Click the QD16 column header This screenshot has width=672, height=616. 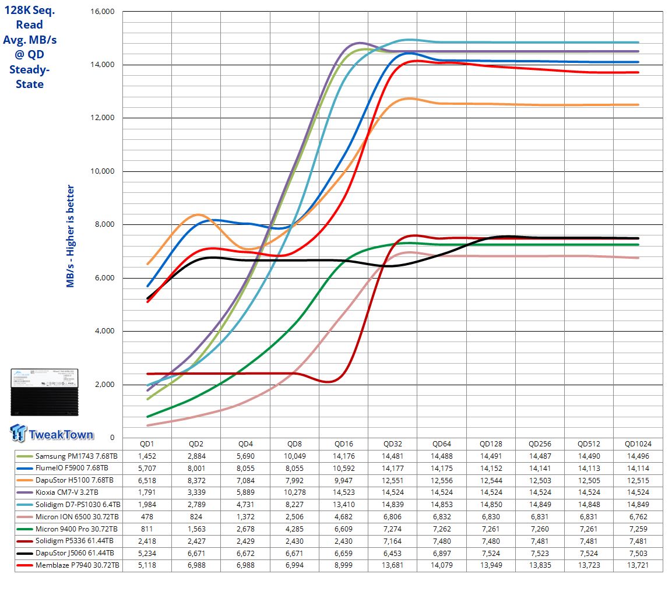pos(344,444)
